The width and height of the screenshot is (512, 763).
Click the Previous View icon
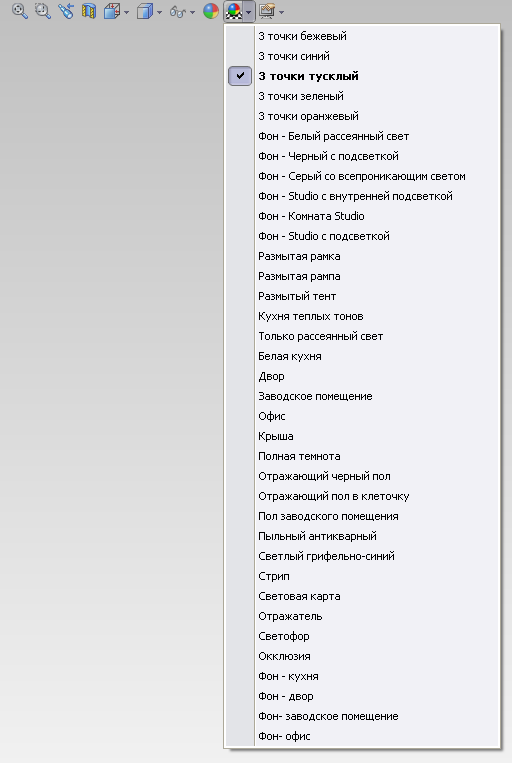point(66,11)
